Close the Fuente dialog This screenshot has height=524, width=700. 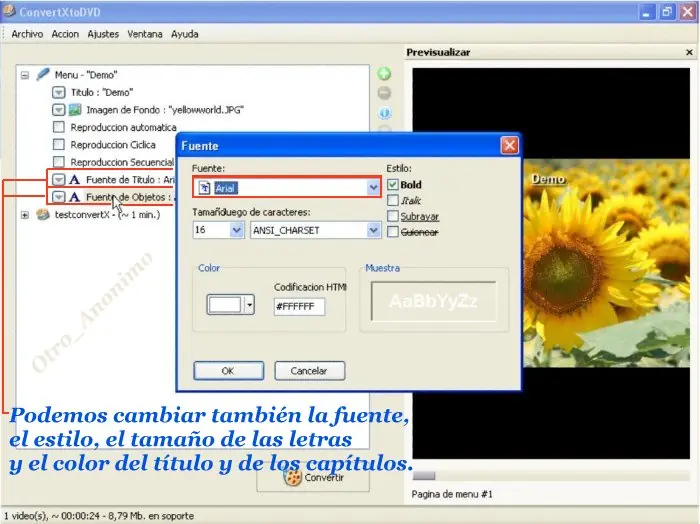[x=509, y=146]
